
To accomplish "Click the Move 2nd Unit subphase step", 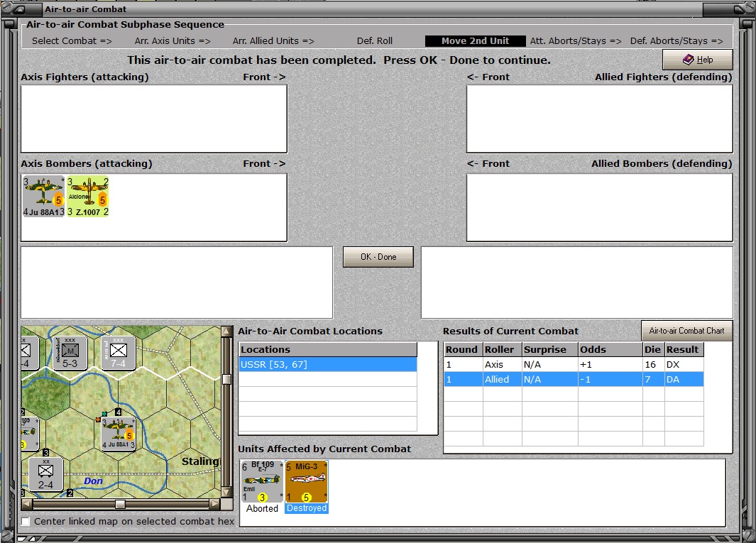I will point(475,41).
